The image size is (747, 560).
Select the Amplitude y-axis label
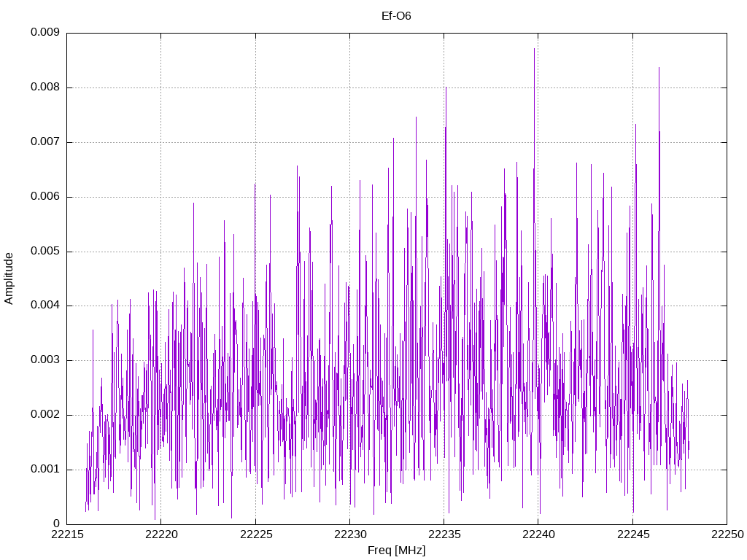click(9, 279)
